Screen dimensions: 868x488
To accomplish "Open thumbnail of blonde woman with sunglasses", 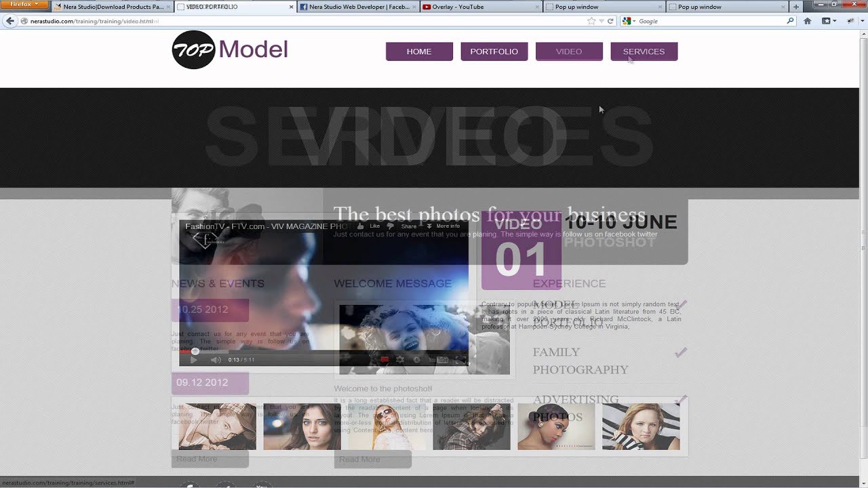I will [x=387, y=427].
